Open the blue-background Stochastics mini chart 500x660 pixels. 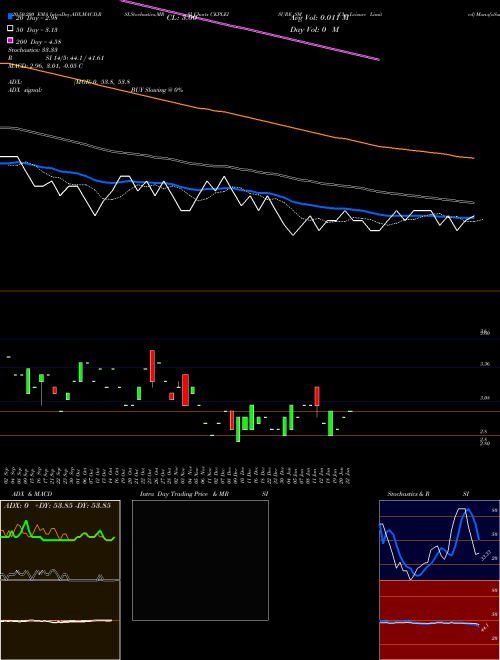tap(439, 540)
